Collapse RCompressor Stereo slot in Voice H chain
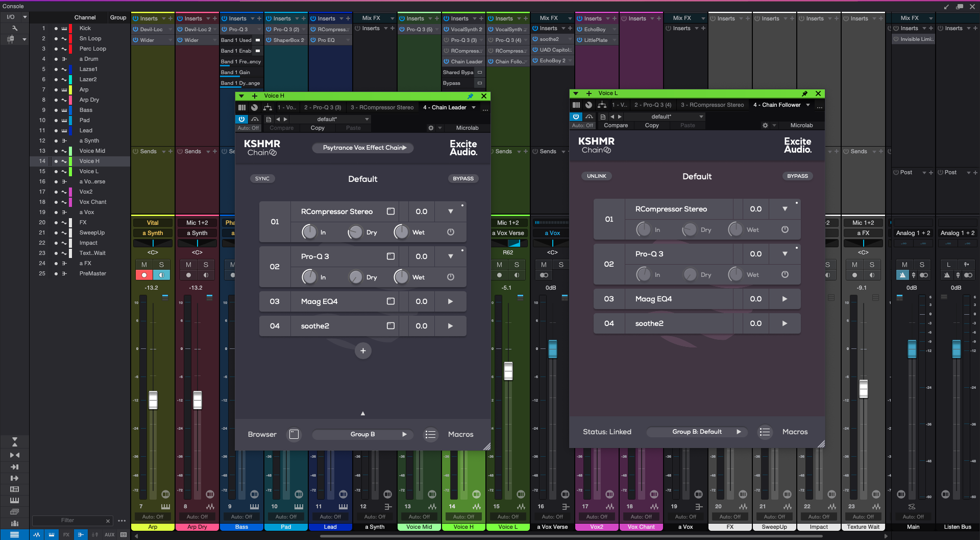Image resolution: width=980 pixels, height=540 pixels. click(451, 212)
